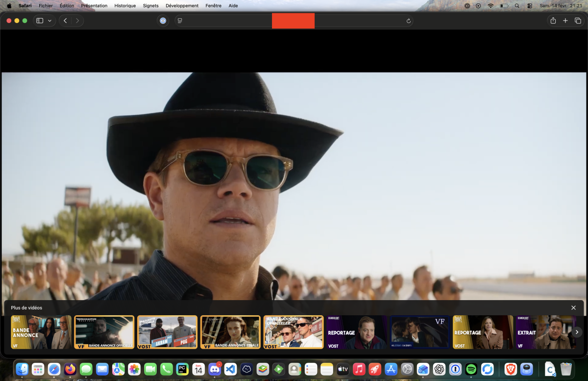The width and height of the screenshot is (588, 381).
Task: Launch Spotify from the Dock
Action: 471,369
